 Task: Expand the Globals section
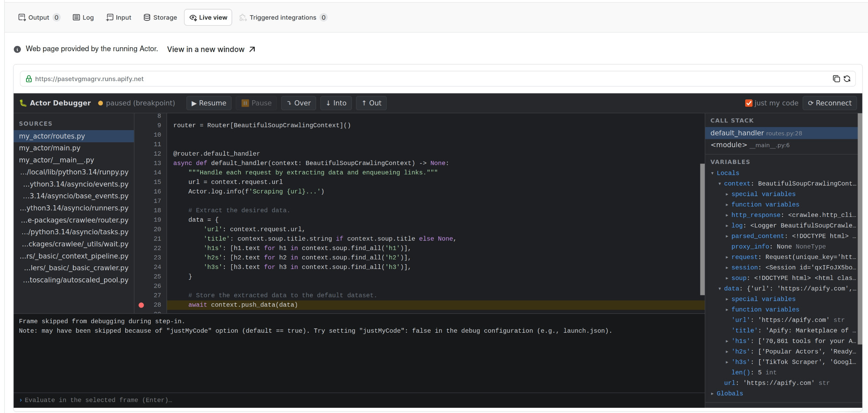(x=713, y=393)
